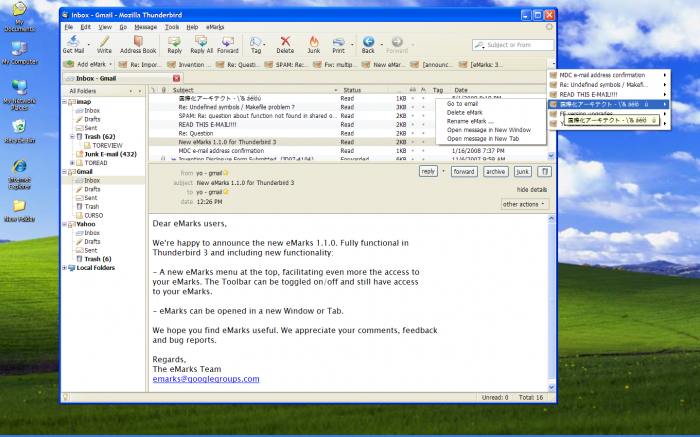Click the Forward message toolbar icon
This screenshot has width=700, height=437.
(x=228, y=45)
